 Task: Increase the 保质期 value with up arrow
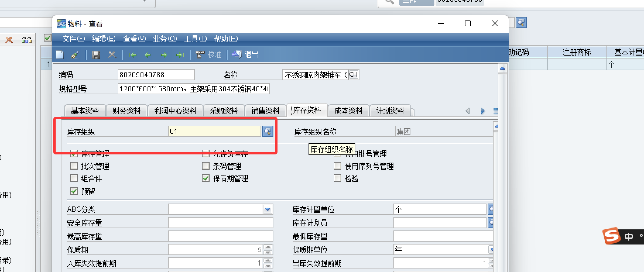[x=268, y=247]
